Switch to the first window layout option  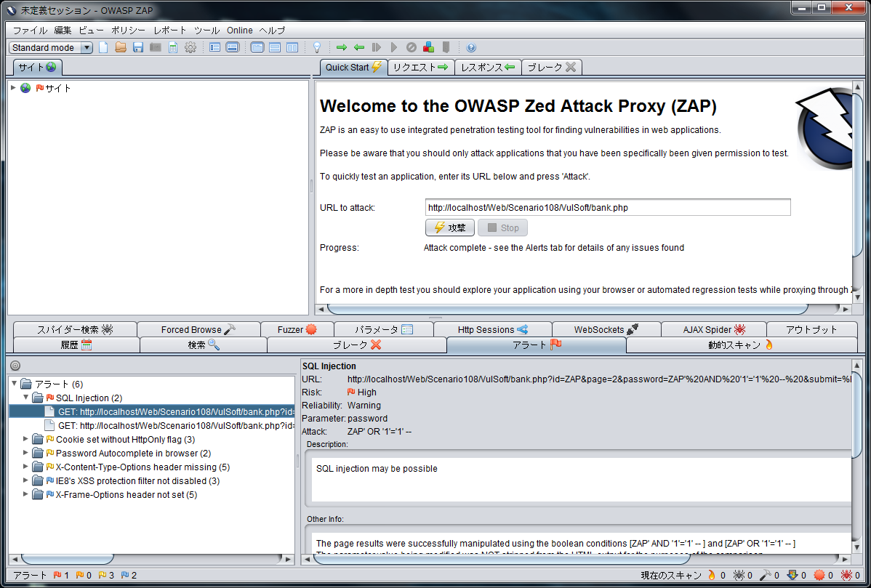coord(257,48)
